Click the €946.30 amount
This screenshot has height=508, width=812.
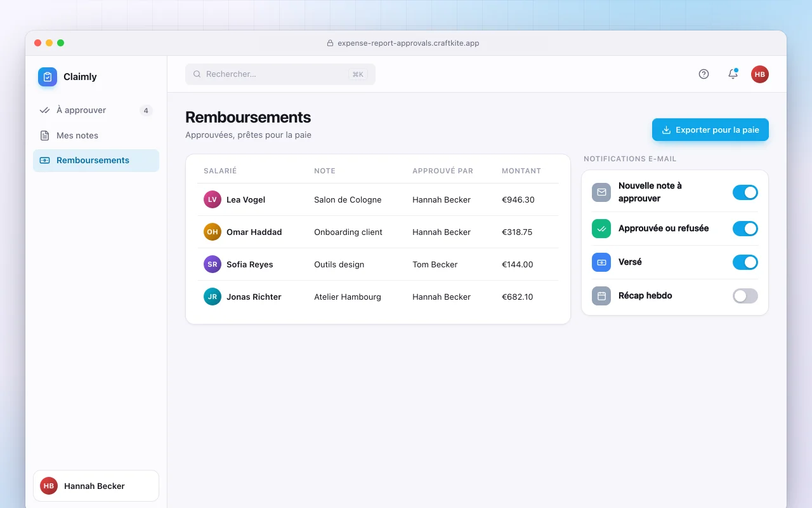pos(518,199)
